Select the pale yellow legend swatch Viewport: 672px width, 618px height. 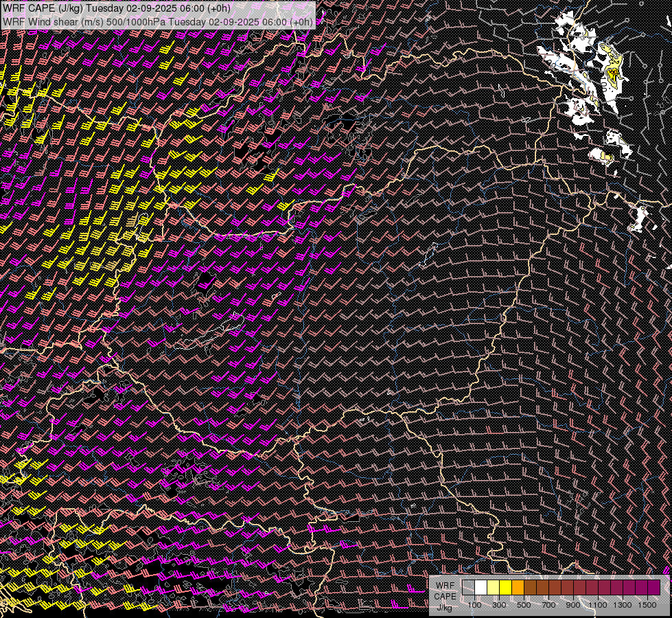tap(494, 587)
